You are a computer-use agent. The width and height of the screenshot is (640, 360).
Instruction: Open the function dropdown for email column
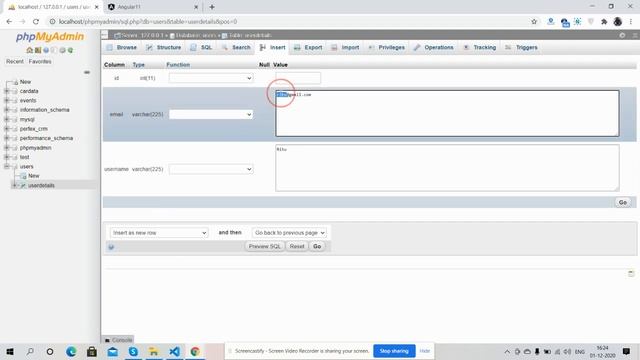211,114
